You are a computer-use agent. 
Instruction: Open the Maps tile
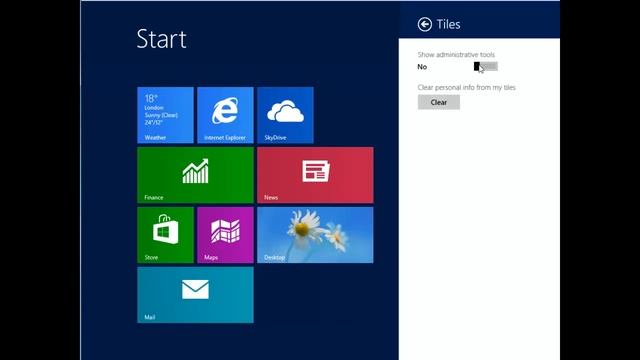pyautogui.click(x=225, y=235)
